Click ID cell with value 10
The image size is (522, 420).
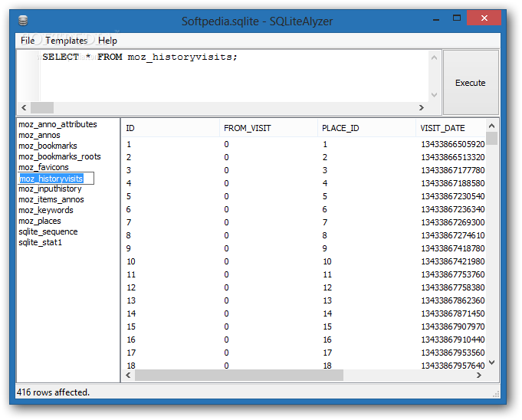(x=131, y=261)
